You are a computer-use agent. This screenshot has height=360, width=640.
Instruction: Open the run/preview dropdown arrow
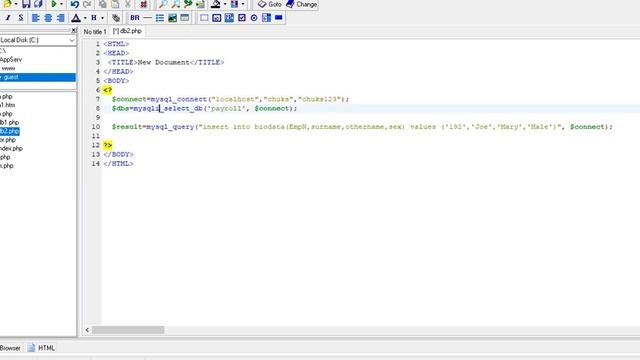click(61, 4)
